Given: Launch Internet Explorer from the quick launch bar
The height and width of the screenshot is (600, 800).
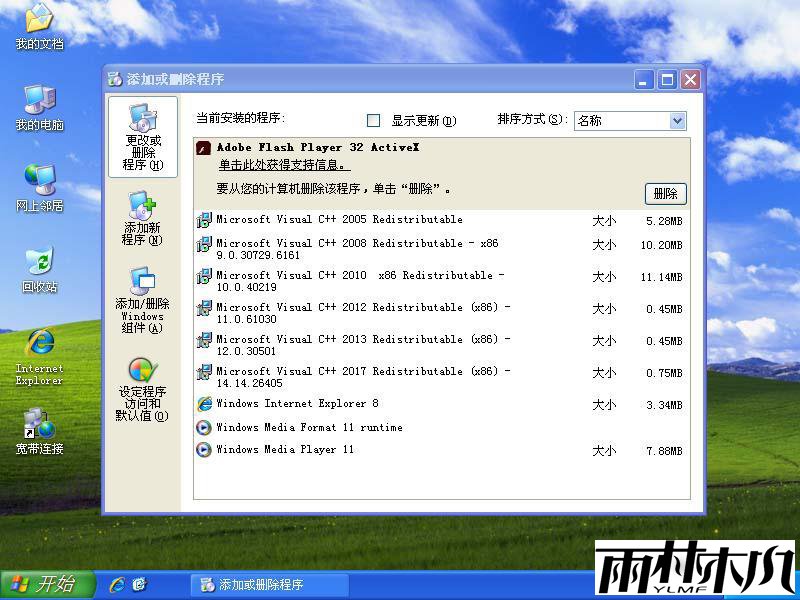Looking at the screenshot, I should pos(117,584).
